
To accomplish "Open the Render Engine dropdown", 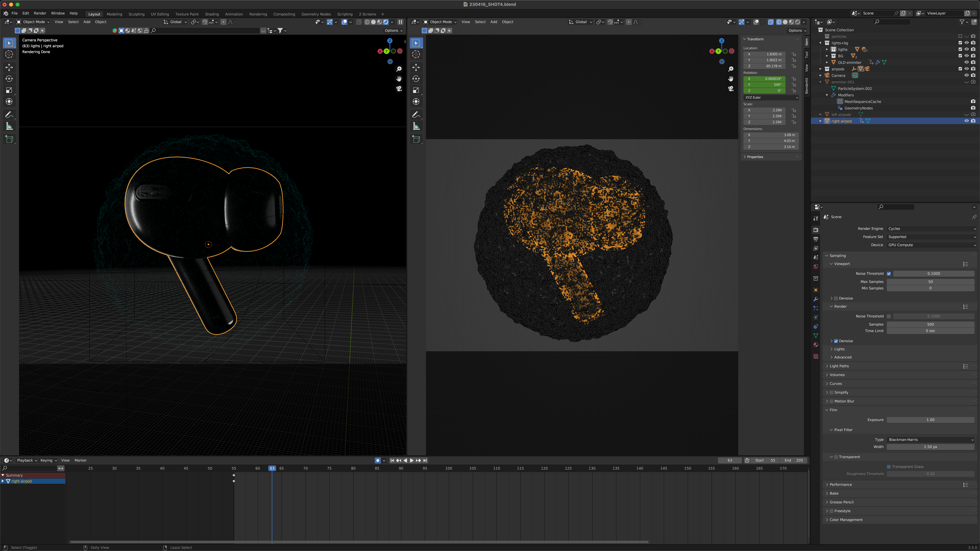I will coord(931,229).
